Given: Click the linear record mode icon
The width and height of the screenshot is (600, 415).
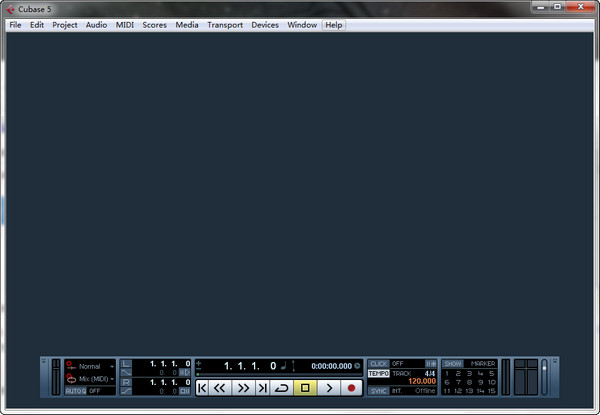Looking at the screenshot, I should (x=70, y=366).
